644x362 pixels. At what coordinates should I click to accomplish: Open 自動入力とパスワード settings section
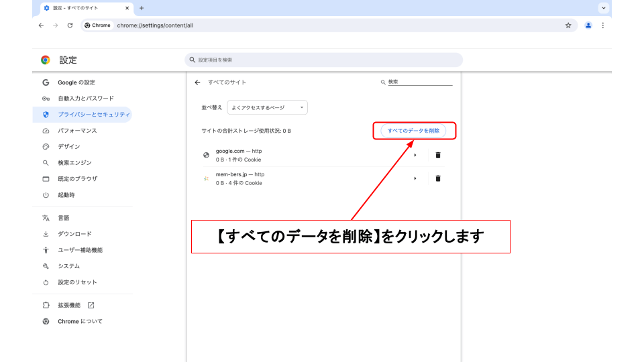click(x=86, y=99)
